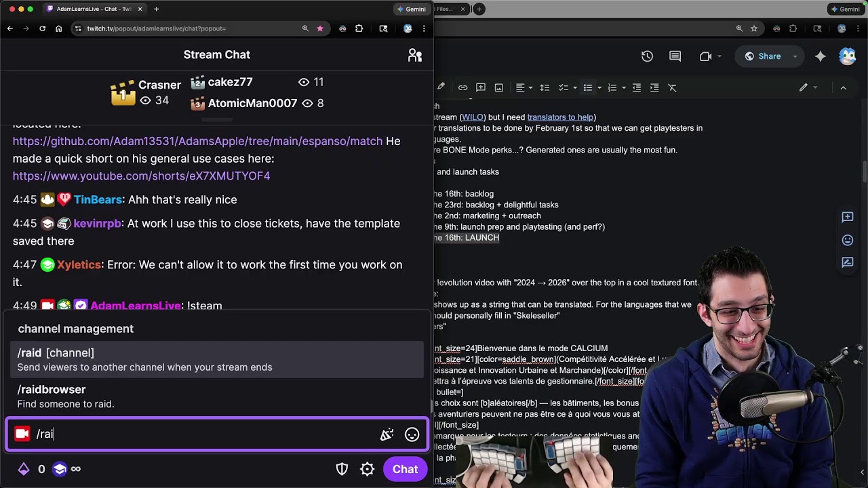
Task: Open the Power-ups celebration icon
Action: (x=387, y=434)
